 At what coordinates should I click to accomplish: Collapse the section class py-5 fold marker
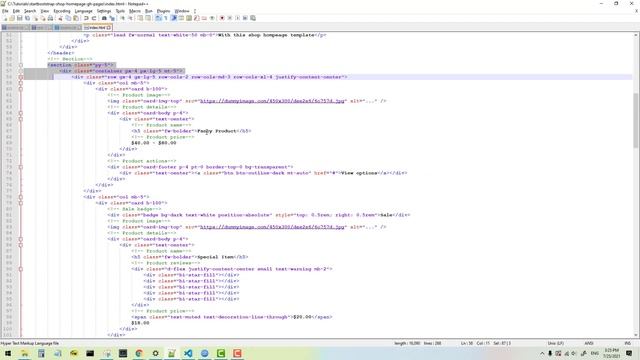tap(20, 65)
